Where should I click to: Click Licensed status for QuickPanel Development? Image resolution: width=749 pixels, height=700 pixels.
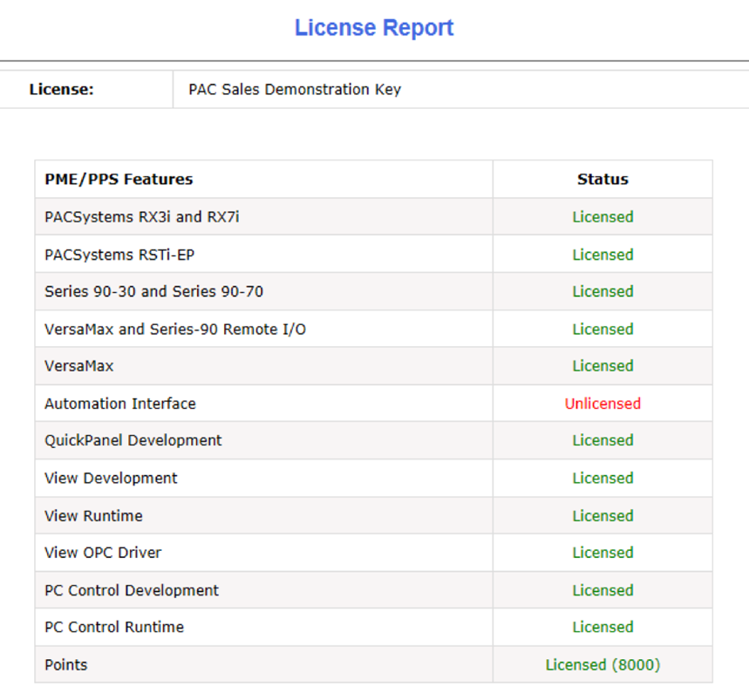[603, 440]
